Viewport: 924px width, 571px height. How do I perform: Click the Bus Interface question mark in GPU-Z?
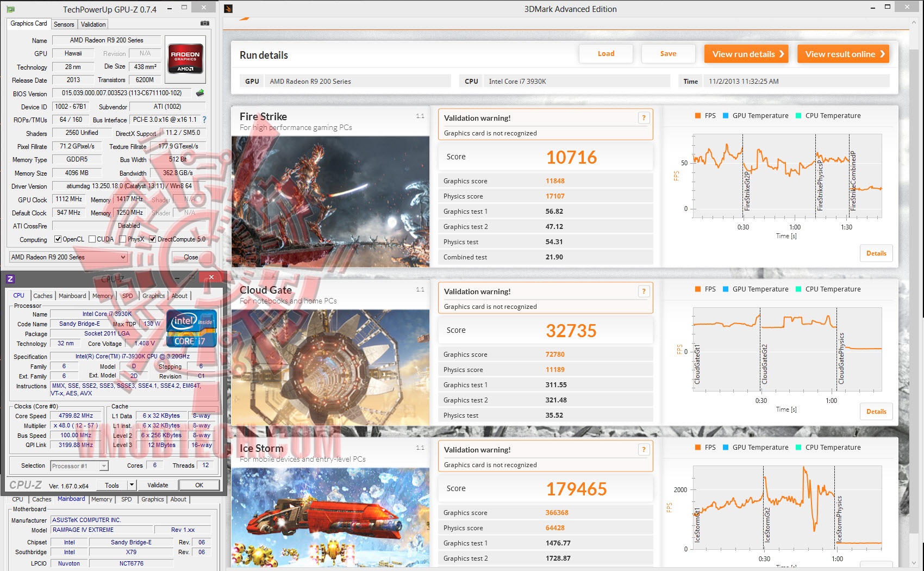tap(204, 120)
